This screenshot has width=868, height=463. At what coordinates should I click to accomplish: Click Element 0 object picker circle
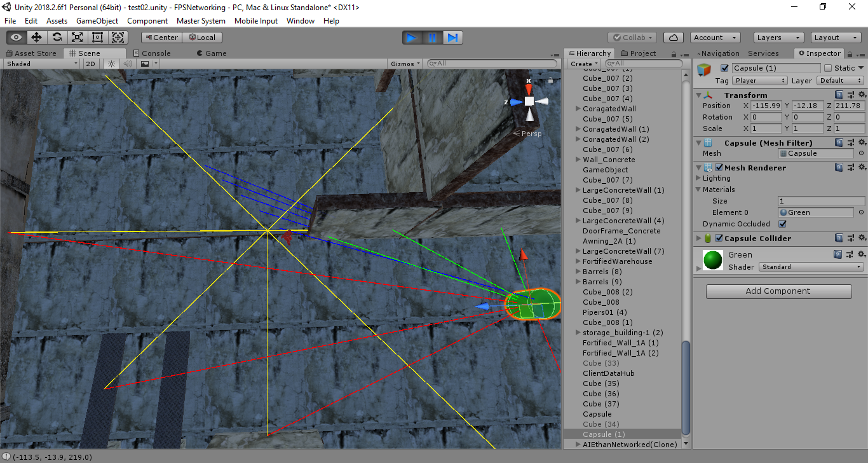tap(861, 212)
